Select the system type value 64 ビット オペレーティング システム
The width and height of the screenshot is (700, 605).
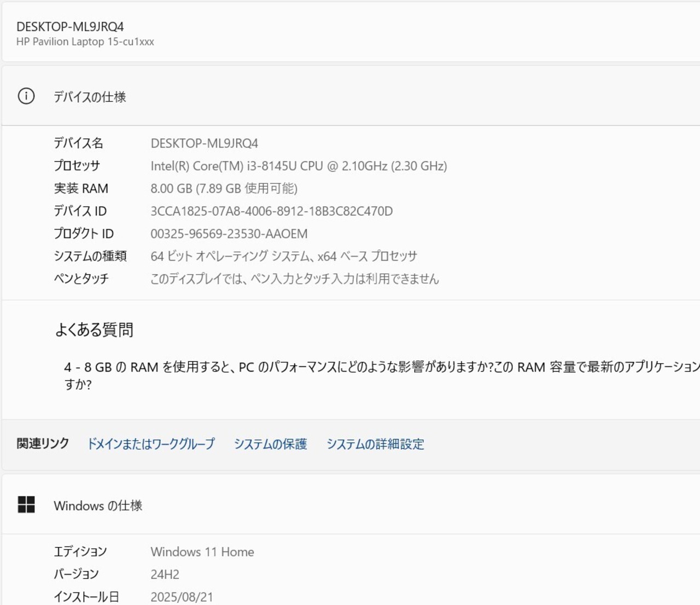pyautogui.click(x=284, y=256)
